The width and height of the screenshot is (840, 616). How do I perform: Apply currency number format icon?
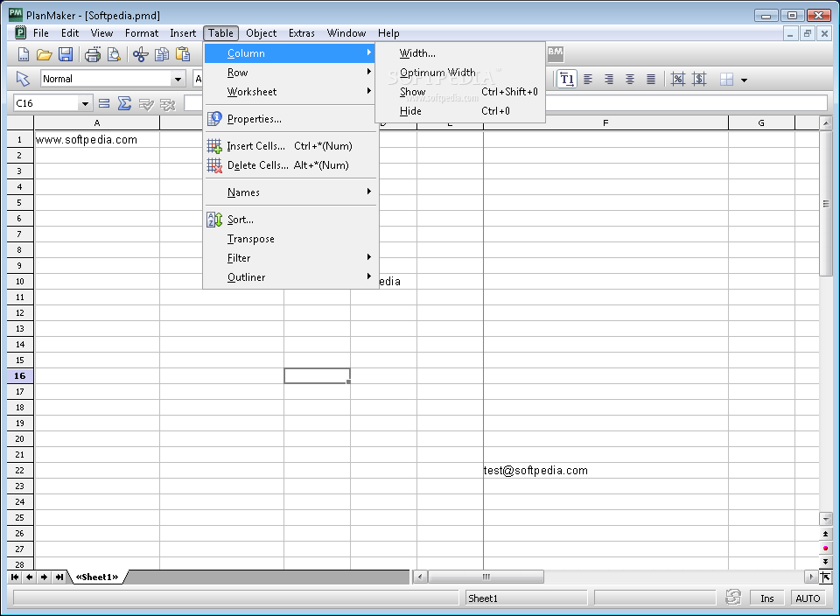pos(699,79)
